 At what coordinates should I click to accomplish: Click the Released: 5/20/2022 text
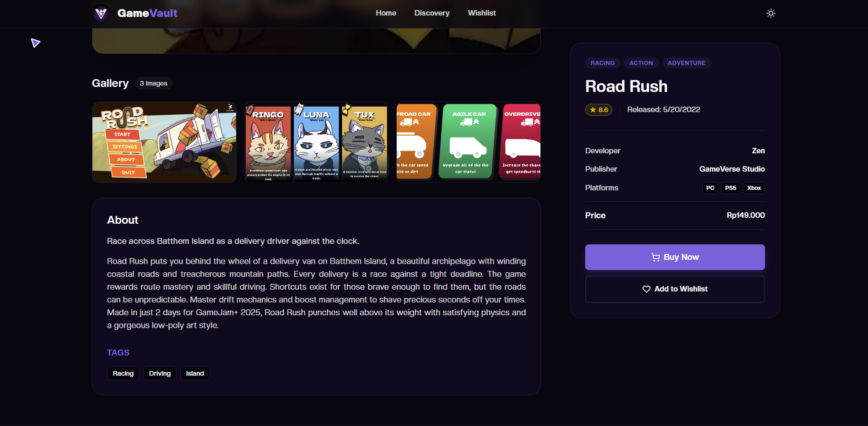(663, 110)
